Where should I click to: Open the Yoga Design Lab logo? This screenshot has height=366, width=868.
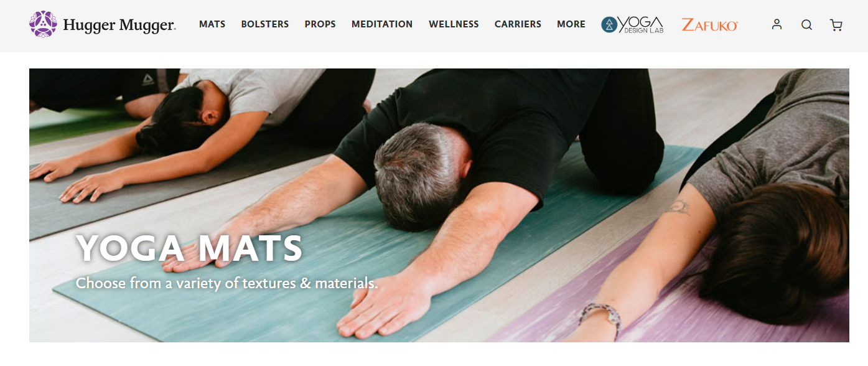[x=632, y=24]
